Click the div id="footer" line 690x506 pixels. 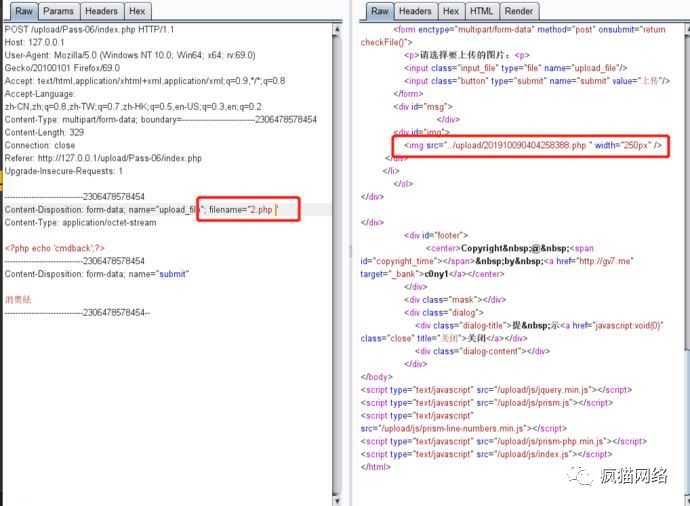click(x=436, y=235)
